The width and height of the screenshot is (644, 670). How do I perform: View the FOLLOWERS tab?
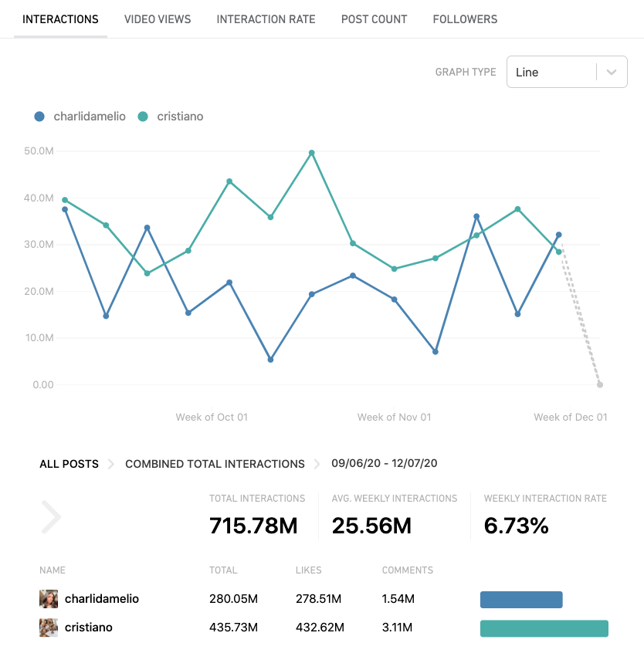[x=465, y=19]
